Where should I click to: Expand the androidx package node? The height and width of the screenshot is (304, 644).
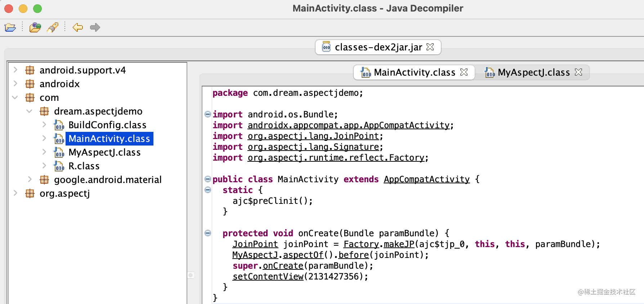point(15,84)
